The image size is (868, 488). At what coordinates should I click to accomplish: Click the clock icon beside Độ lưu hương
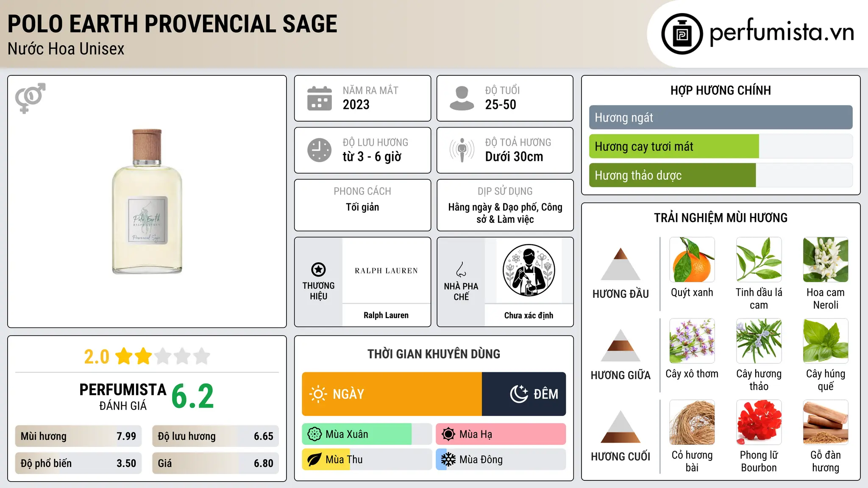[x=320, y=150]
